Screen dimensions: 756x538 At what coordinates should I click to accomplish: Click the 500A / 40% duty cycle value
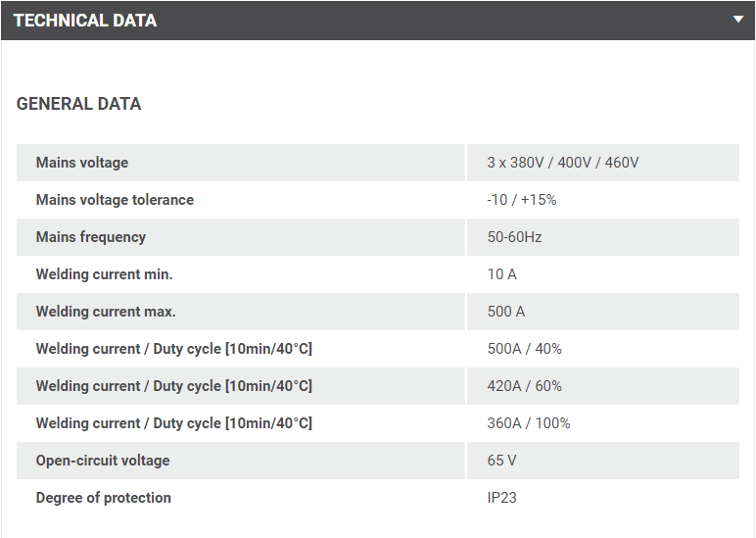tap(524, 349)
